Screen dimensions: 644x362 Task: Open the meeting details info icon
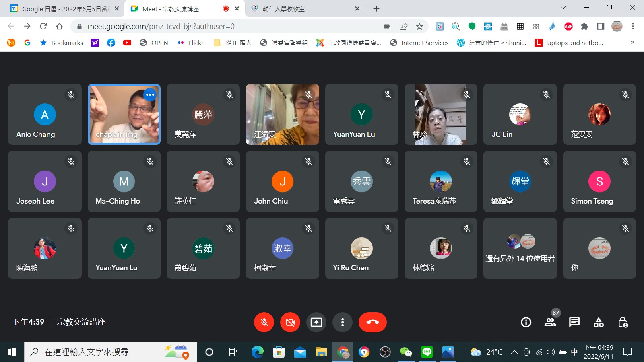(526, 322)
